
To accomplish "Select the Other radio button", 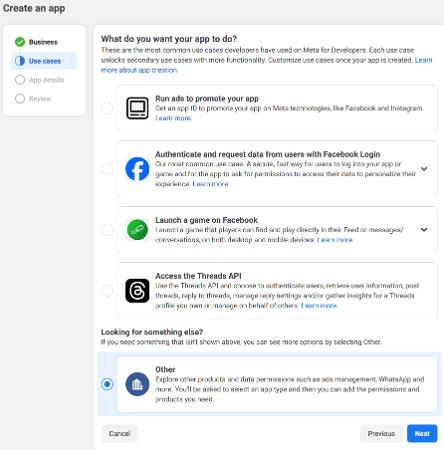I will point(107,384).
